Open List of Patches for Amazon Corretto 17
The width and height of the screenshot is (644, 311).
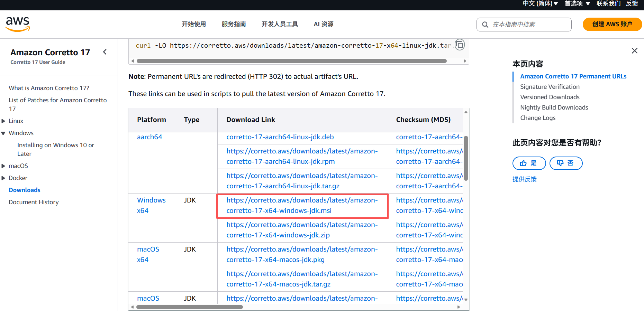58,104
